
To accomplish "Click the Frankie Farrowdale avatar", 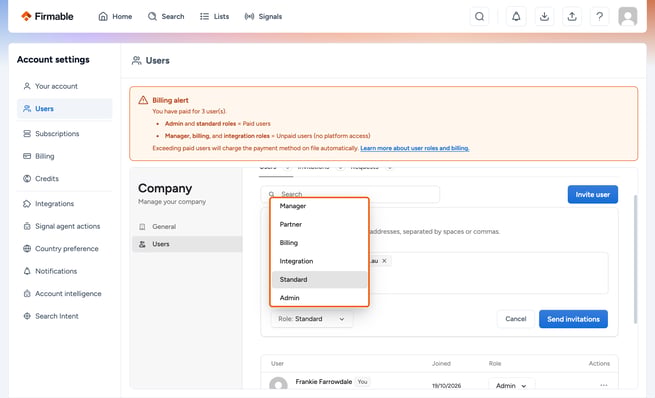I will tap(278, 384).
